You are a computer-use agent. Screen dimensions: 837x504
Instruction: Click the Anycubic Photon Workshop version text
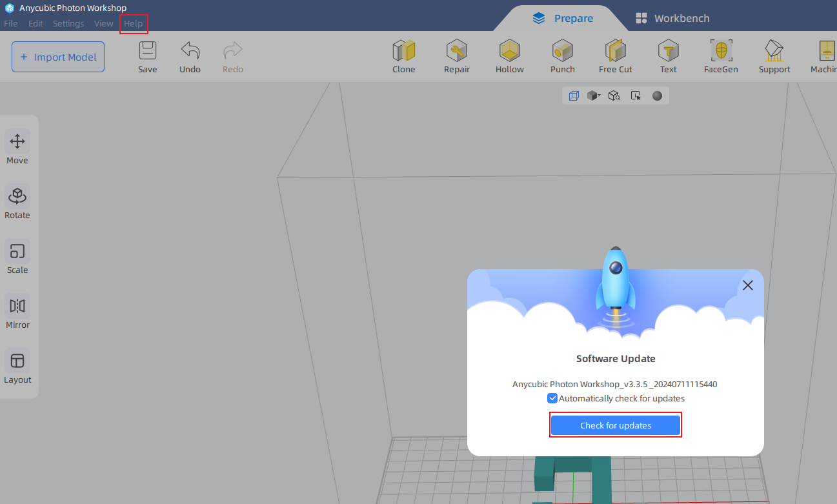615,384
